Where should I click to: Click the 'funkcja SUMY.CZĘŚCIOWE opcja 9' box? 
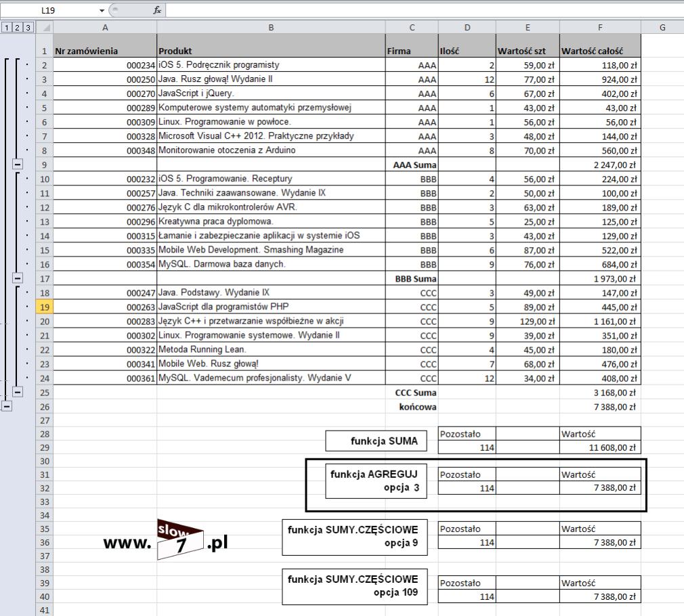(x=355, y=537)
